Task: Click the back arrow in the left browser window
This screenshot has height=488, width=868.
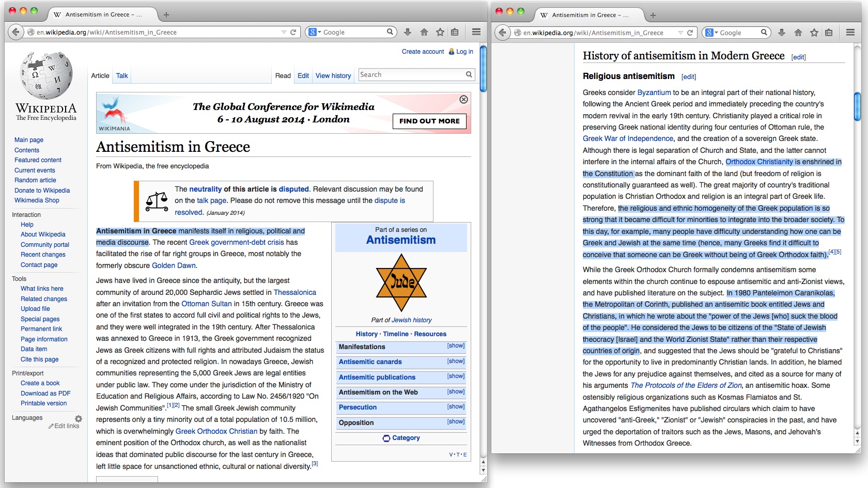Action: 16,32
